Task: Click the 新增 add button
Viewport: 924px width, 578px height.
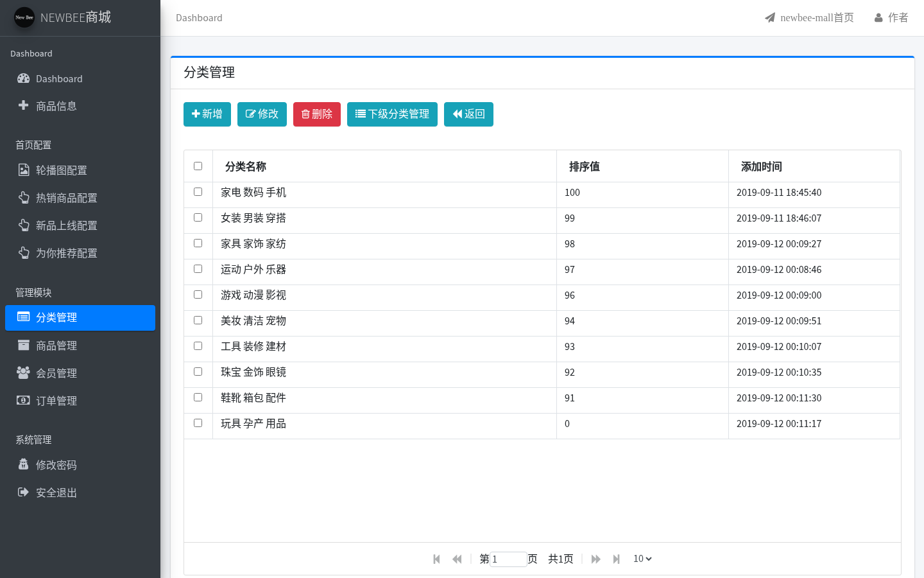Action: pyautogui.click(x=207, y=114)
